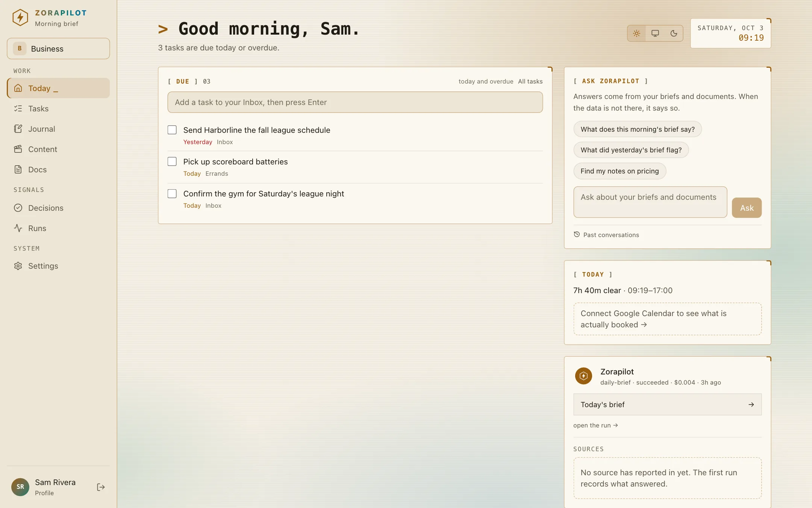Image resolution: width=812 pixels, height=508 pixels.
Task: Click the Ask button
Action: [x=747, y=208]
